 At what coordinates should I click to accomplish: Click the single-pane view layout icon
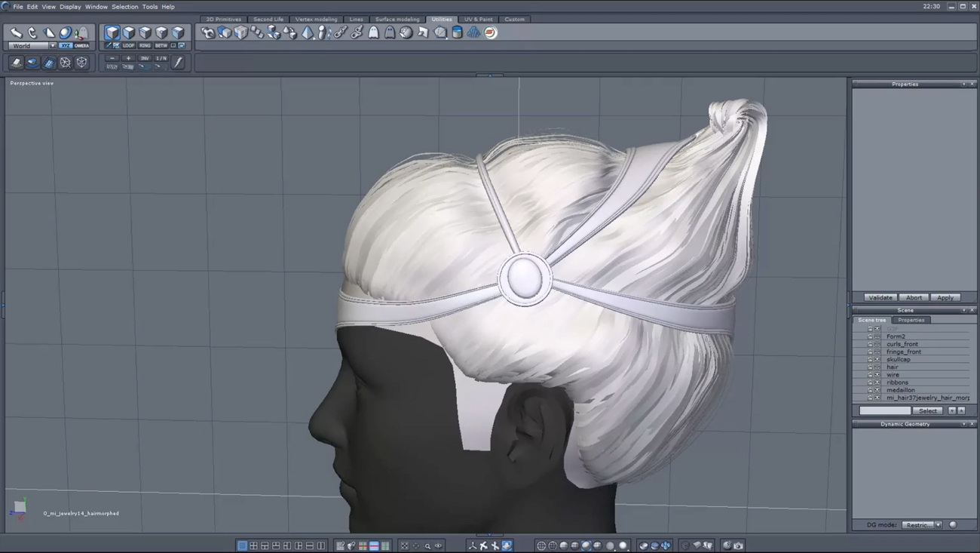tap(241, 546)
